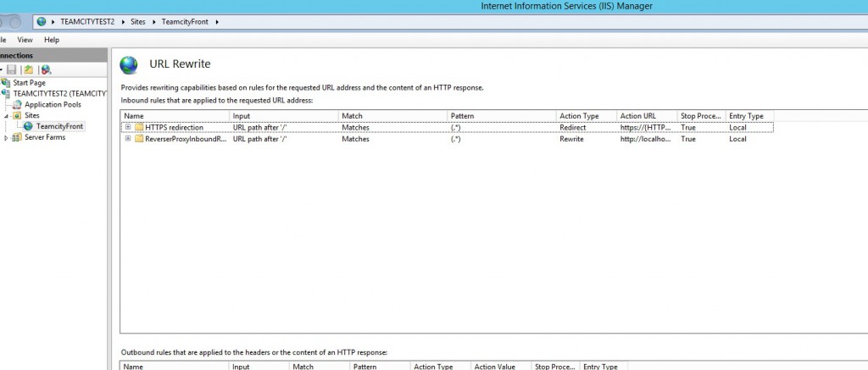Click the TEAMCITYTEST2 server icon in tree

pos(6,93)
